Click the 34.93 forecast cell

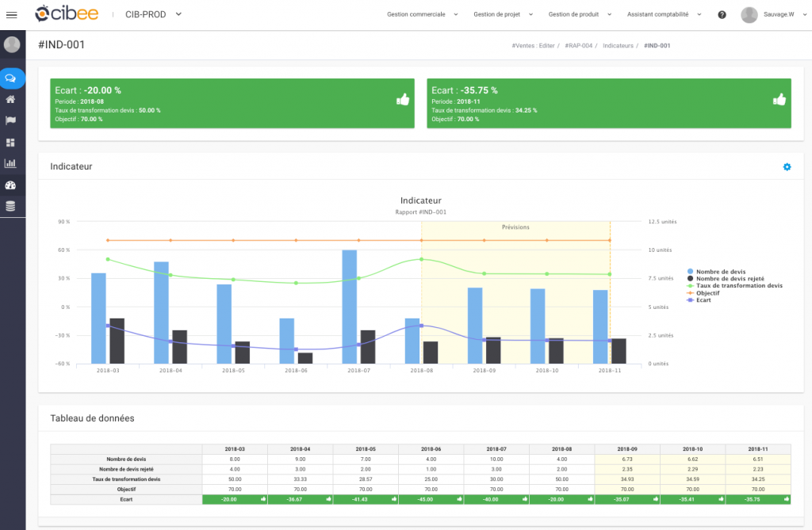627,479
